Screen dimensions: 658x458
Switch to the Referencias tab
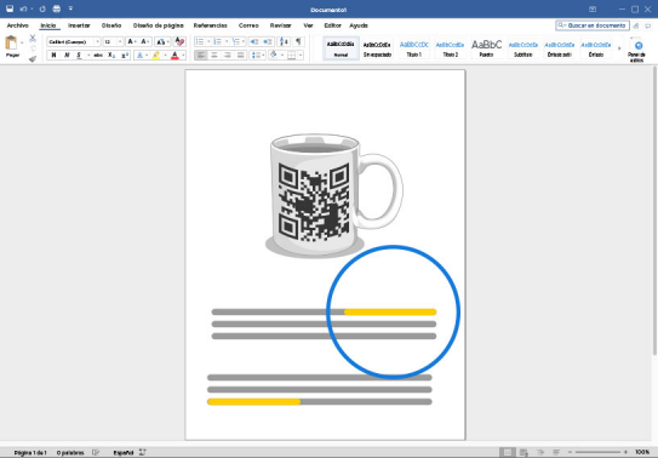click(210, 25)
